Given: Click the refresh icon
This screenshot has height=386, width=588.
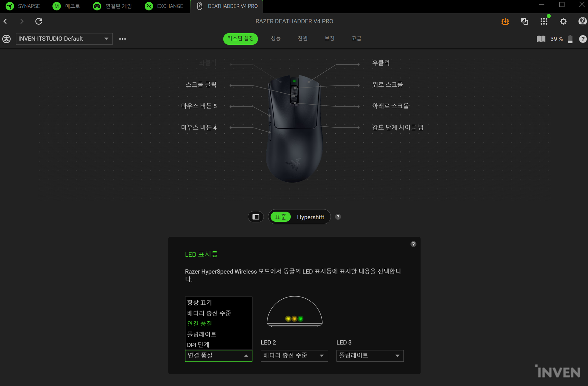Looking at the screenshot, I should click(39, 21).
